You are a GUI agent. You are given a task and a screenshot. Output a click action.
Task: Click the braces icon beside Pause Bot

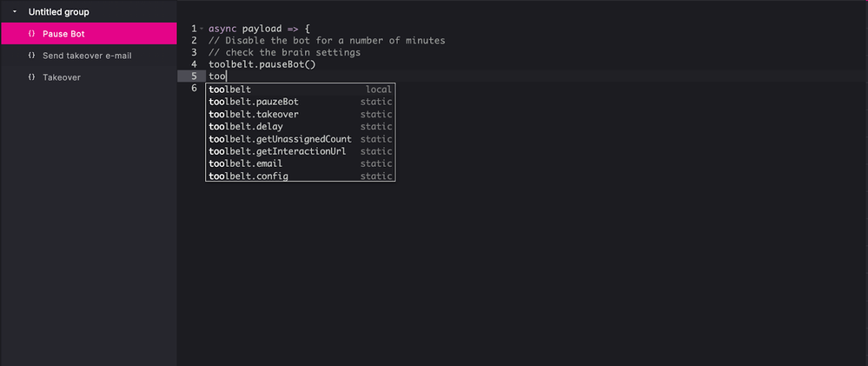31,34
